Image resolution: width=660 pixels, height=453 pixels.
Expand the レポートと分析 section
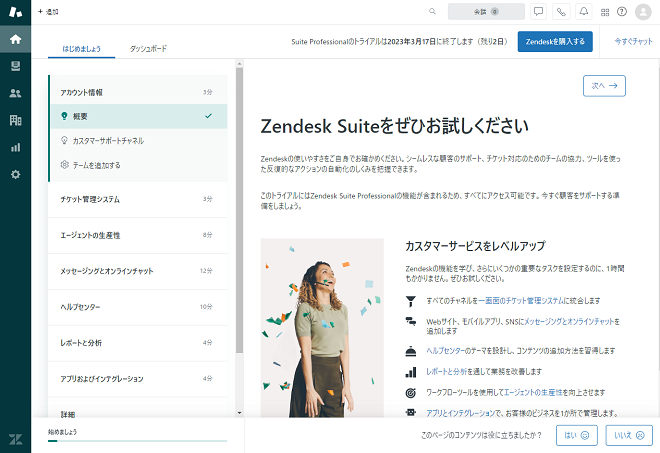[x=138, y=343]
